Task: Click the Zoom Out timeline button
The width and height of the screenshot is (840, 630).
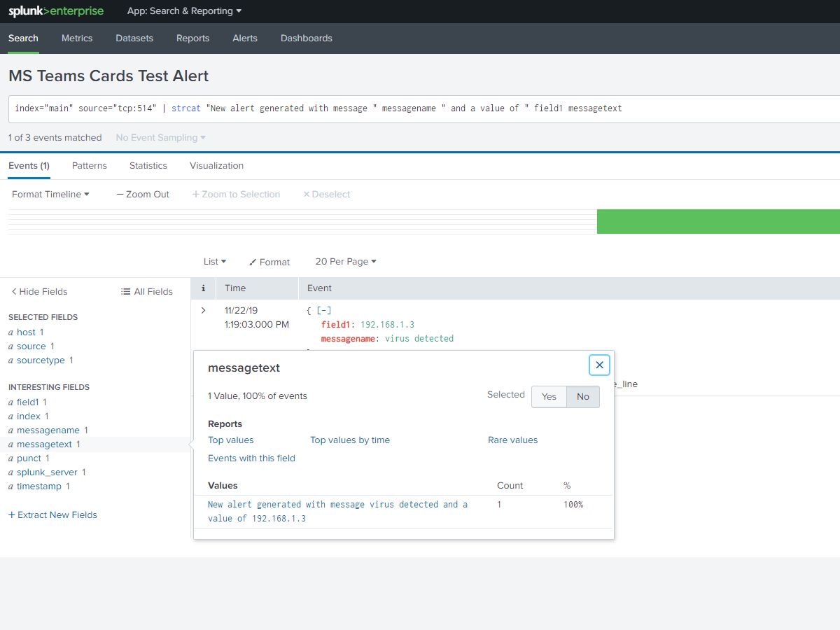Action: coord(143,195)
